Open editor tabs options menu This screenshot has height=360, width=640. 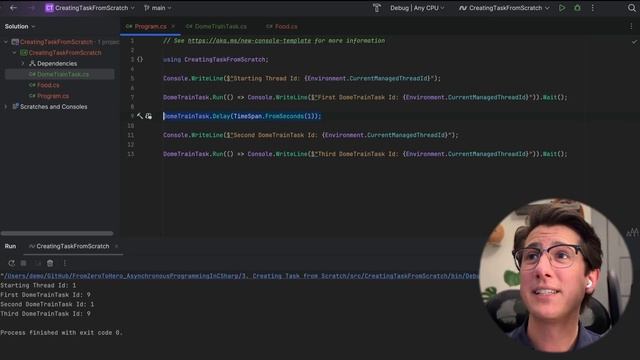point(631,27)
